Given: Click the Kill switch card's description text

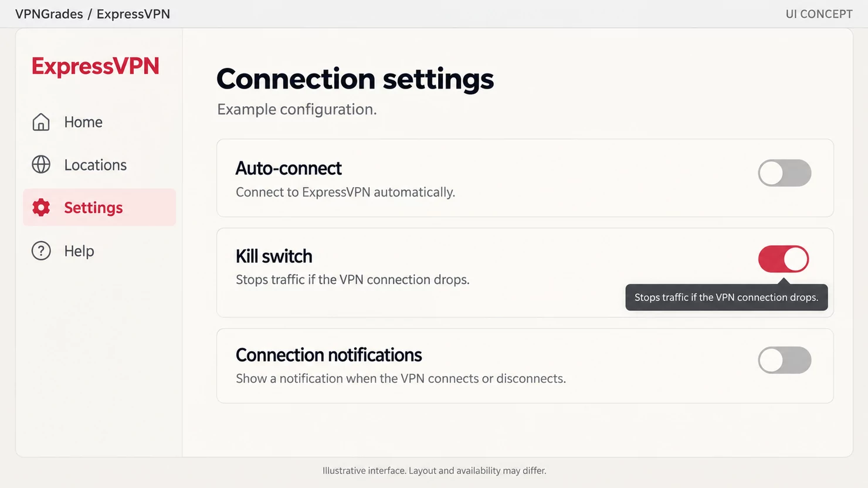Looking at the screenshot, I should [352, 280].
